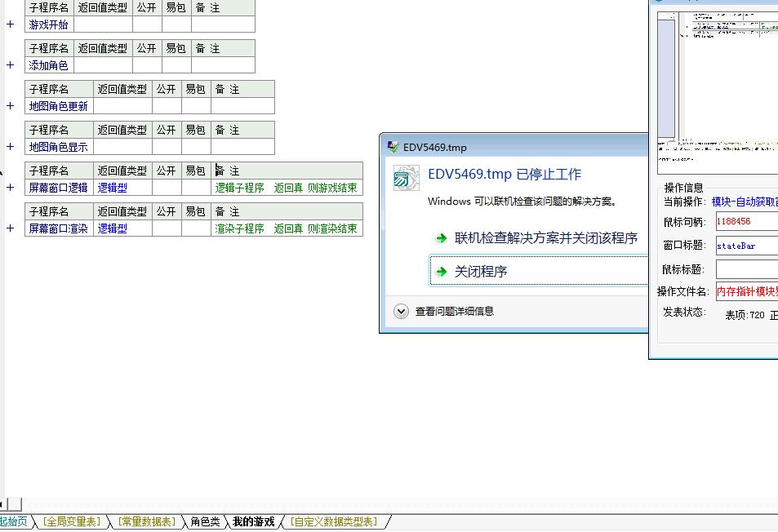Click the EDV5469.tmp application icon in dialog
The width and height of the screenshot is (778, 532).
pos(406,178)
